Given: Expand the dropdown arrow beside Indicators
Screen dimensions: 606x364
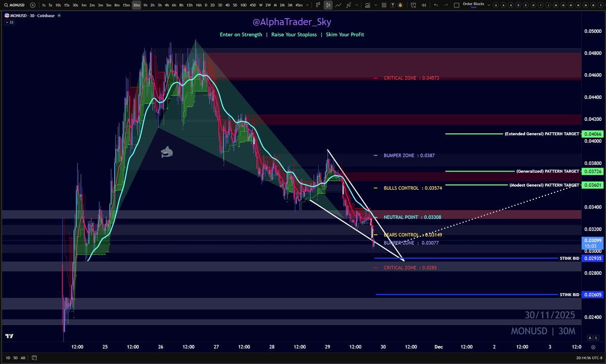Looking at the screenshot, I should pyautogui.click(x=376, y=5).
